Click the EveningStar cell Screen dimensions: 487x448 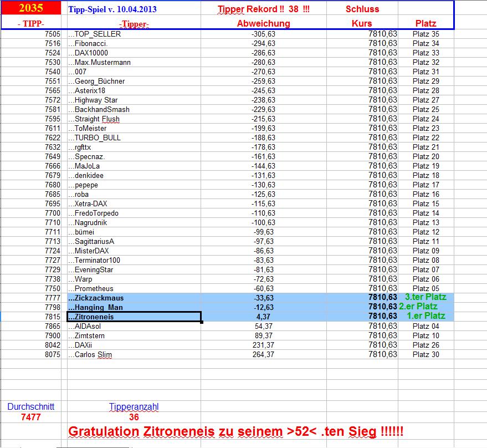134,270
